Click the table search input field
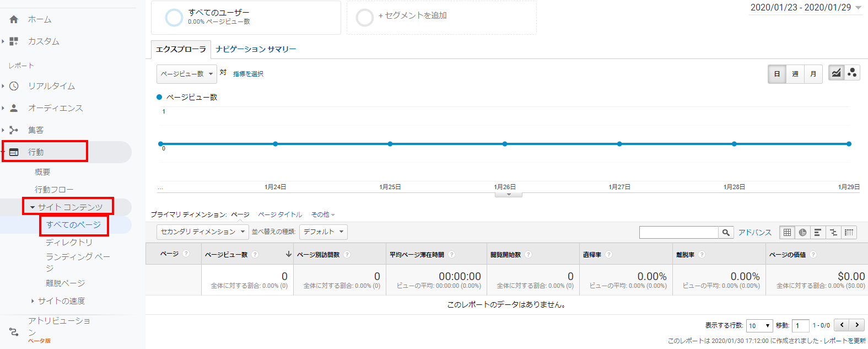 click(x=679, y=233)
